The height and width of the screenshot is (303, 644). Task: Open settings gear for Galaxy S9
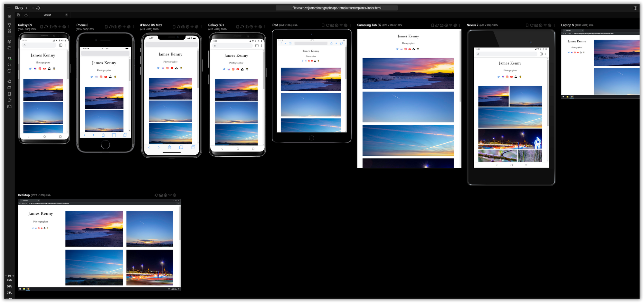click(55, 27)
